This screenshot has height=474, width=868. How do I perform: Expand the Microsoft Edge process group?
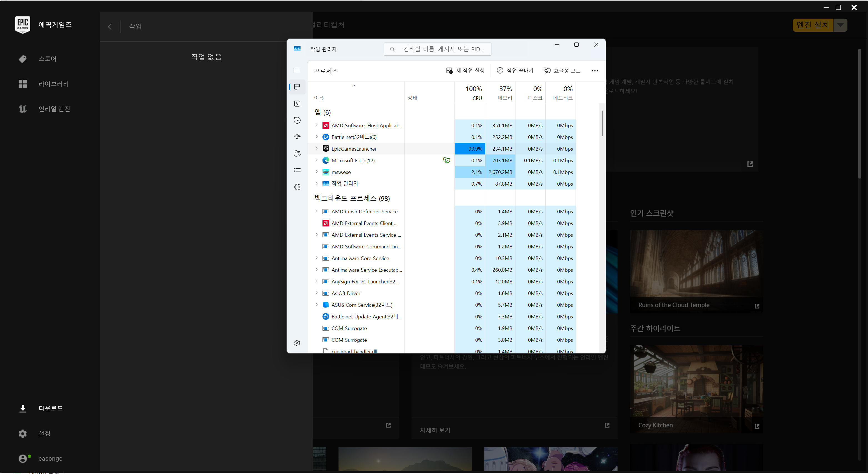(316, 160)
